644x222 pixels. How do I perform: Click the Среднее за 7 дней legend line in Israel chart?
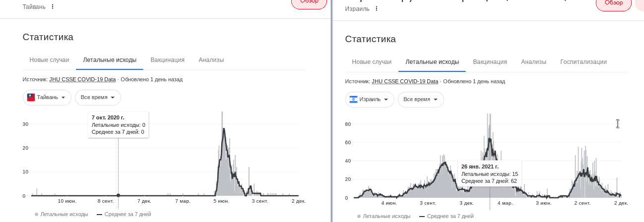[x=422, y=217]
